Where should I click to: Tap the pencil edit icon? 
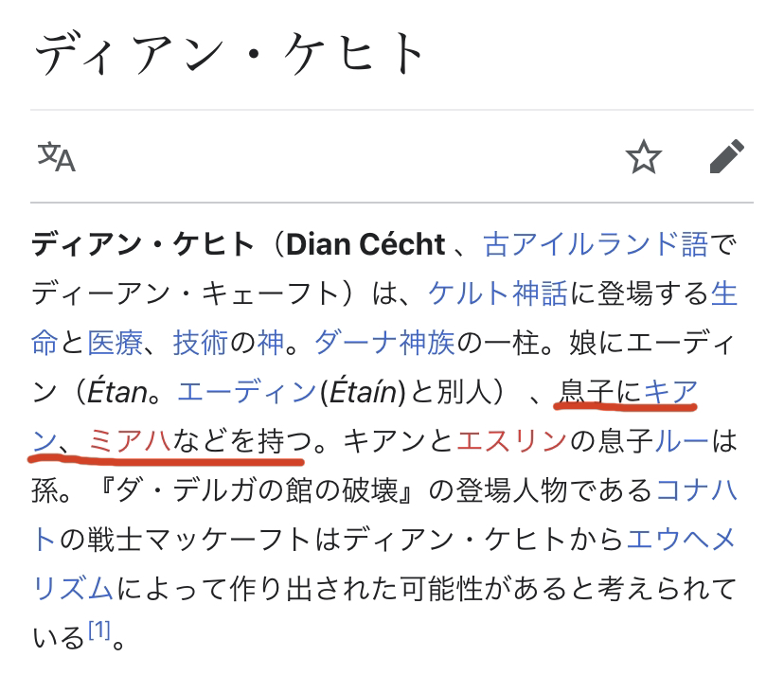(x=726, y=157)
